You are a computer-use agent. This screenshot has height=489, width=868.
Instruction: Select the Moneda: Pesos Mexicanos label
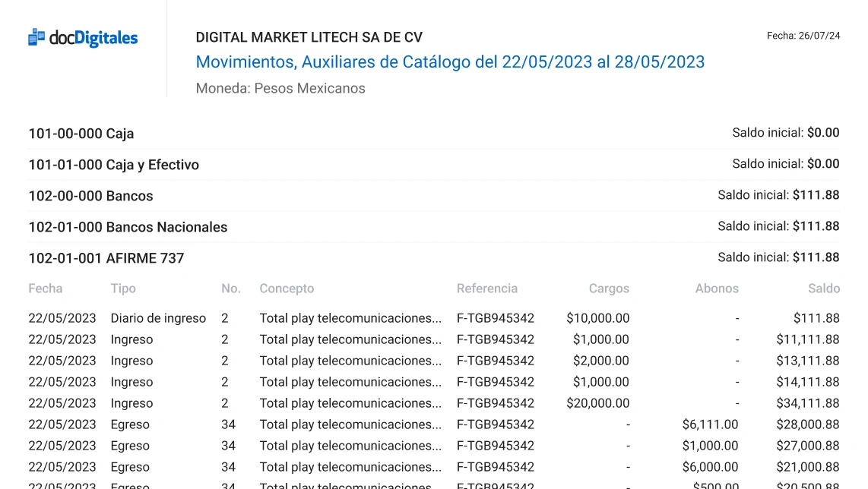280,88
